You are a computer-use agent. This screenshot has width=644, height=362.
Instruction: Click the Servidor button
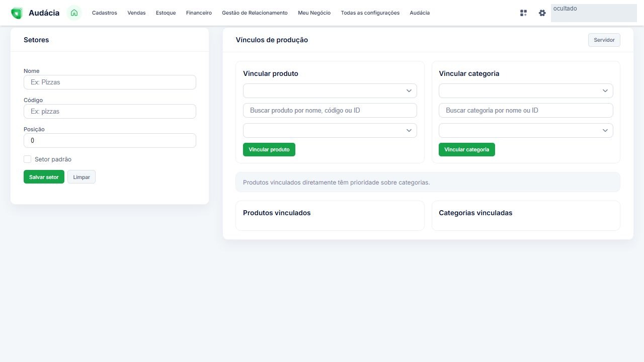(604, 40)
